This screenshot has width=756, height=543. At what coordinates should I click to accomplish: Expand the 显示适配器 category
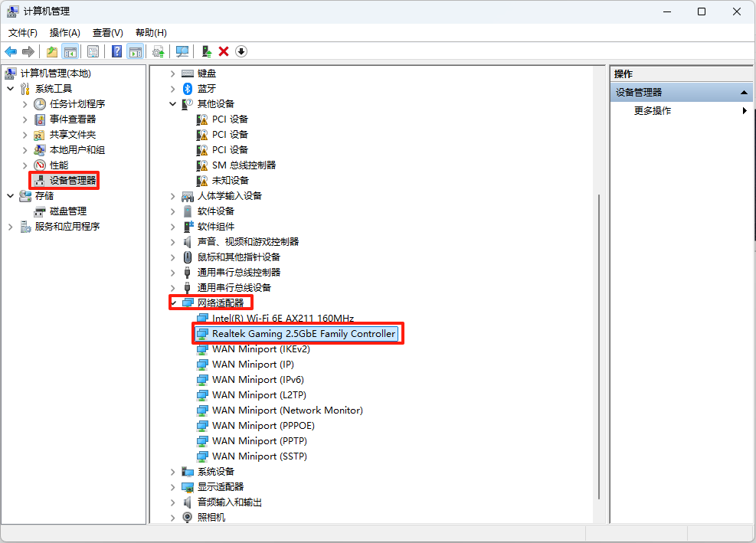coord(172,487)
